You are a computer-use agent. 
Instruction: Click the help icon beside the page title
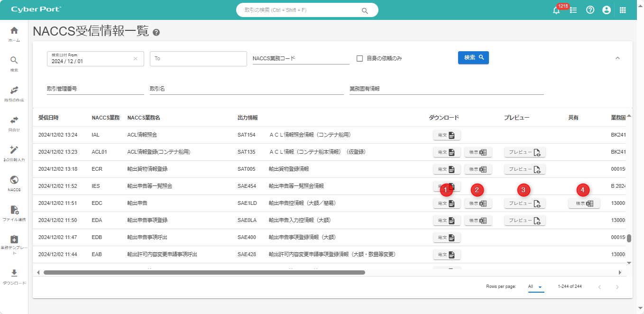coord(156,33)
